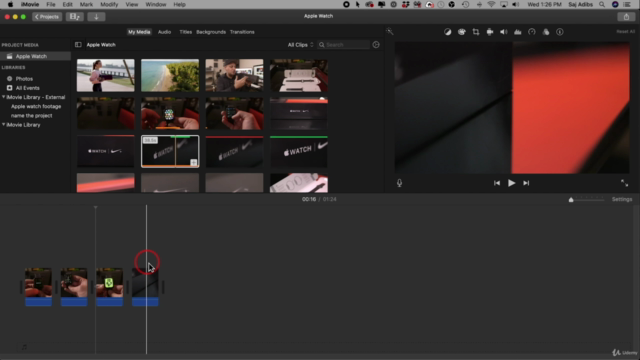Open clip browser appearance settings icon
The width and height of the screenshot is (640, 360).
pos(376,45)
